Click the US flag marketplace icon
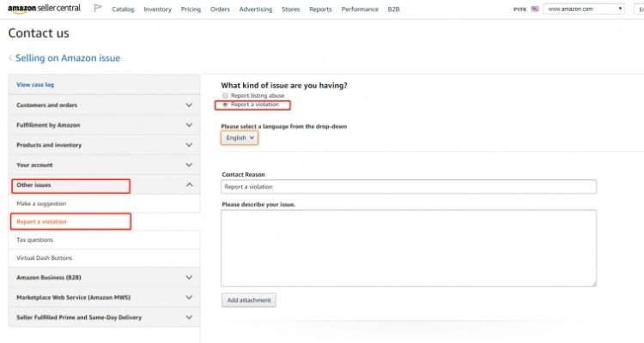Screen dimensions: 644x343 [x=534, y=9]
